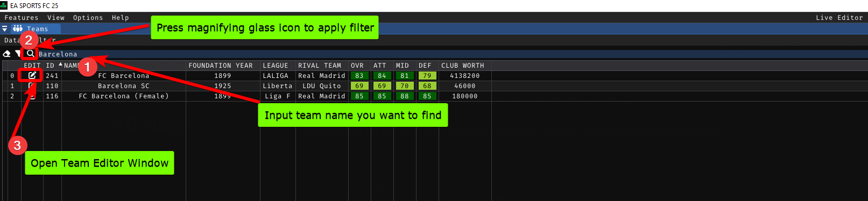
Task: Click the eraser icon to clear filter
Action: (6, 54)
